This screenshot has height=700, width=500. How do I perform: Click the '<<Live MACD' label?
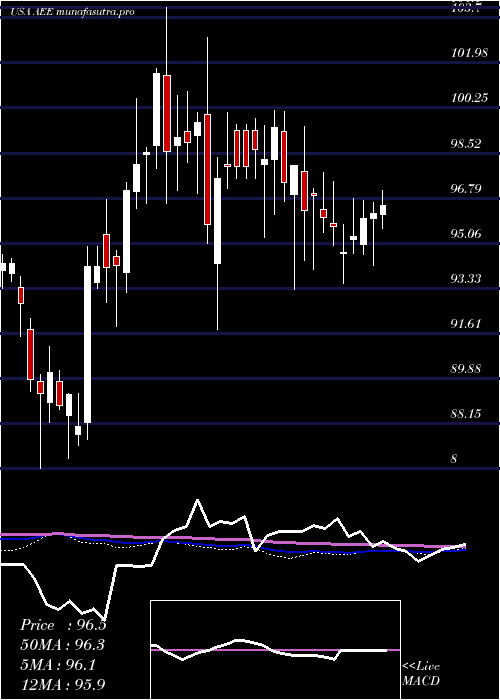click(421, 673)
